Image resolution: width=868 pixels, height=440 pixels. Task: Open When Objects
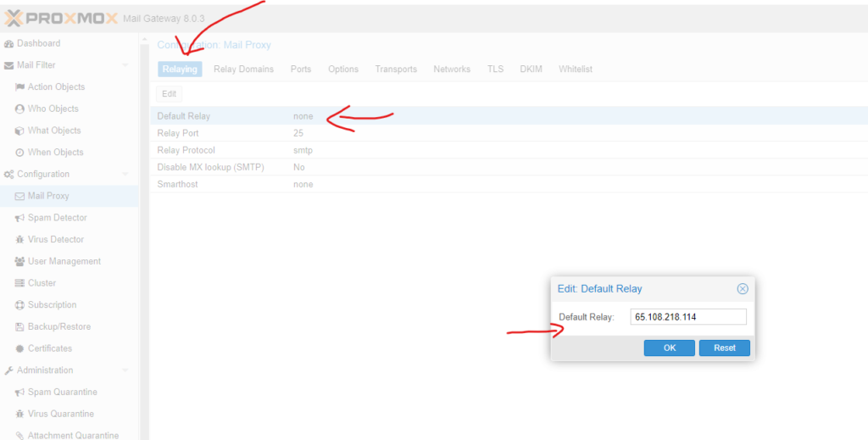pos(55,153)
